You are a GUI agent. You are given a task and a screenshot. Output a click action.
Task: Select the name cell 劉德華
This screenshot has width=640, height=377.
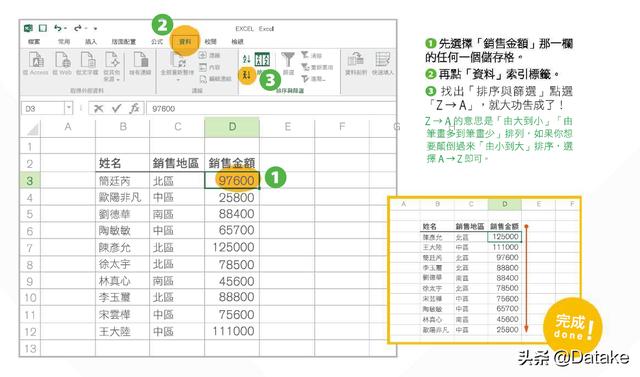pos(122,214)
